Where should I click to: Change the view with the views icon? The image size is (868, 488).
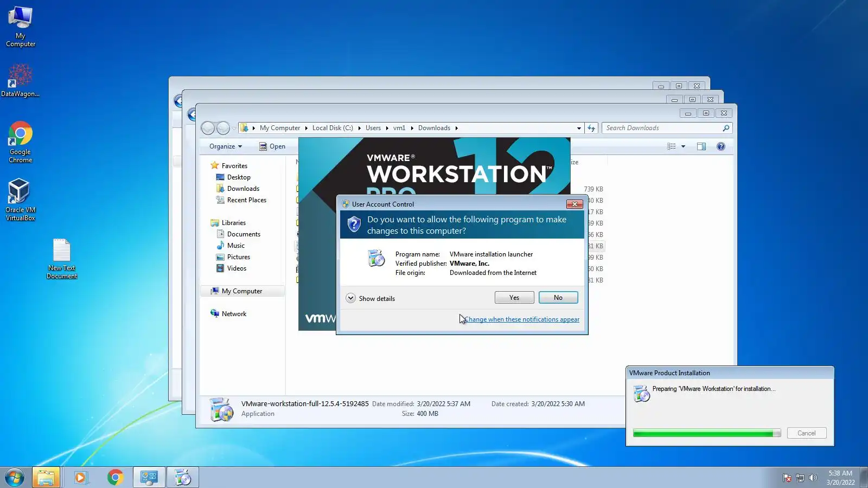click(672, 146)
